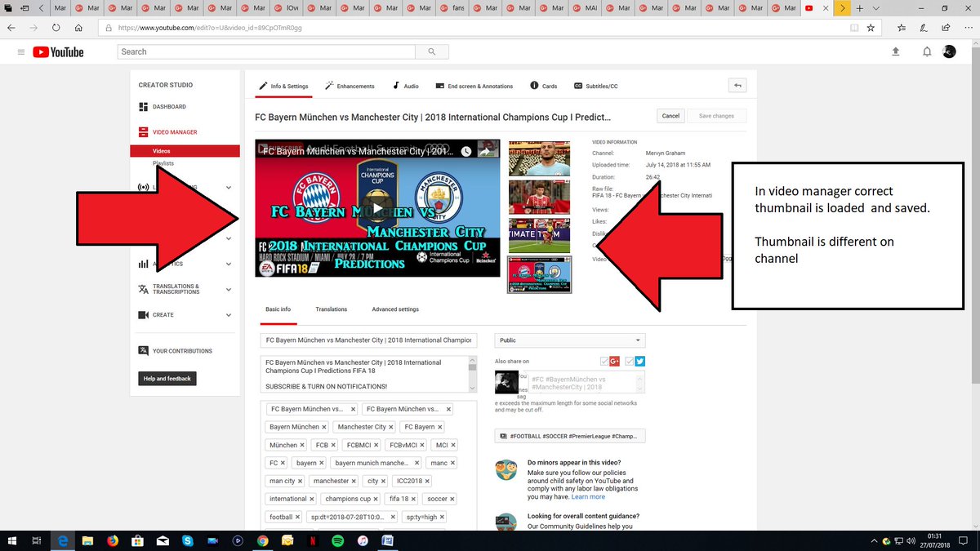Add page to favorites with star icon

871,27
